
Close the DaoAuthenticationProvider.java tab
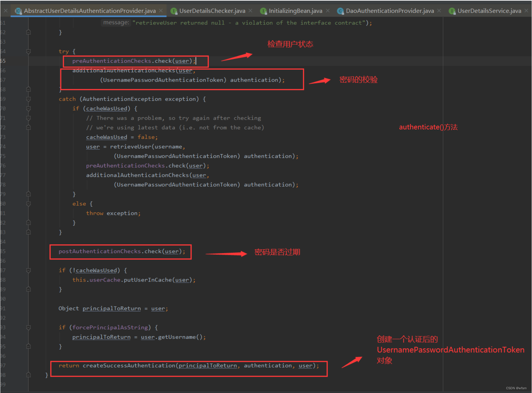pos(439,11)
